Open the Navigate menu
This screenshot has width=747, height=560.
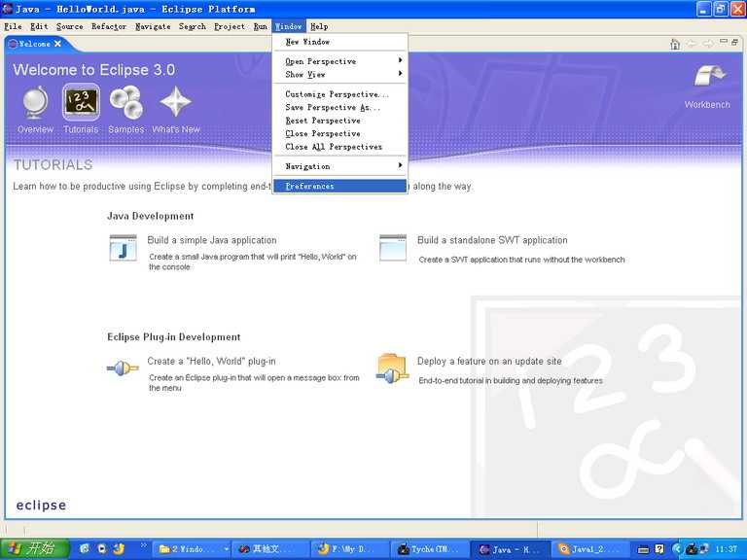click(x=153, y=26)
